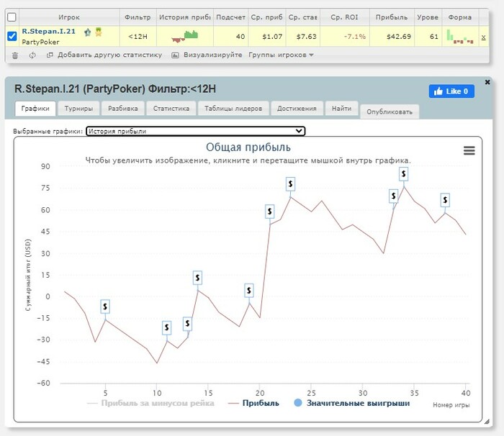Image resolution: width=504 pixels, height=436 pixels.
Task: Uncheck the R.Stepan.I.21 row checkbox
Action: click(x=12, y=36)
